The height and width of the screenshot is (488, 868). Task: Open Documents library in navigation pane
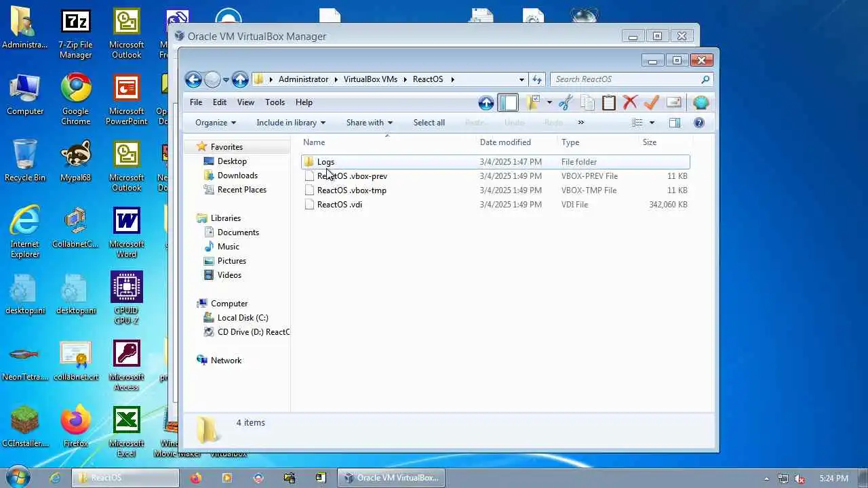(238, 232)
